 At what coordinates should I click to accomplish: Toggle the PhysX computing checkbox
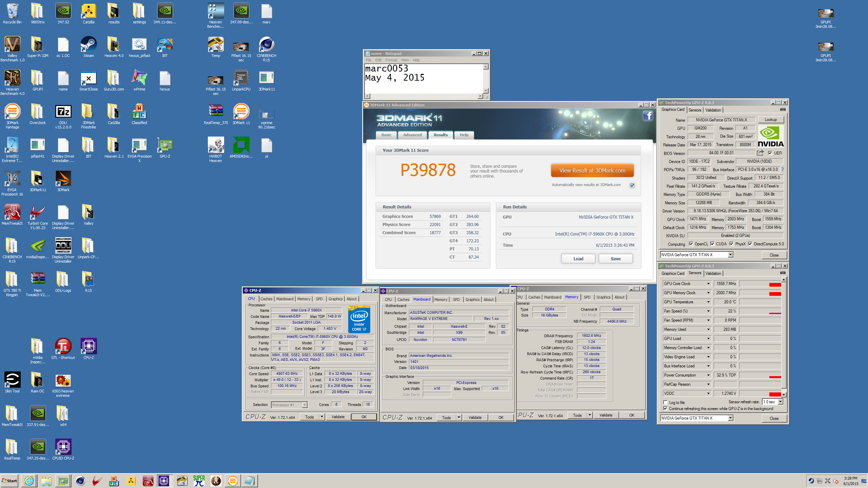pyautogui.click(x=731, y=244)
